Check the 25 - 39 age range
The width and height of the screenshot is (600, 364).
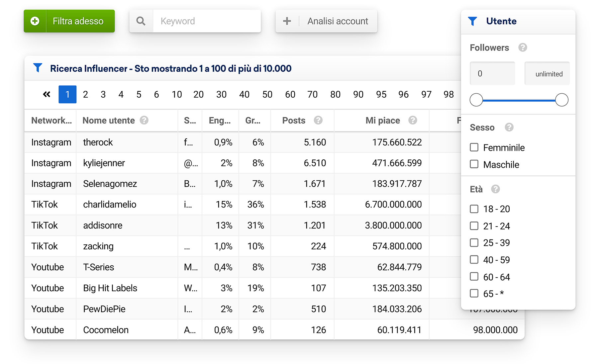474,243
